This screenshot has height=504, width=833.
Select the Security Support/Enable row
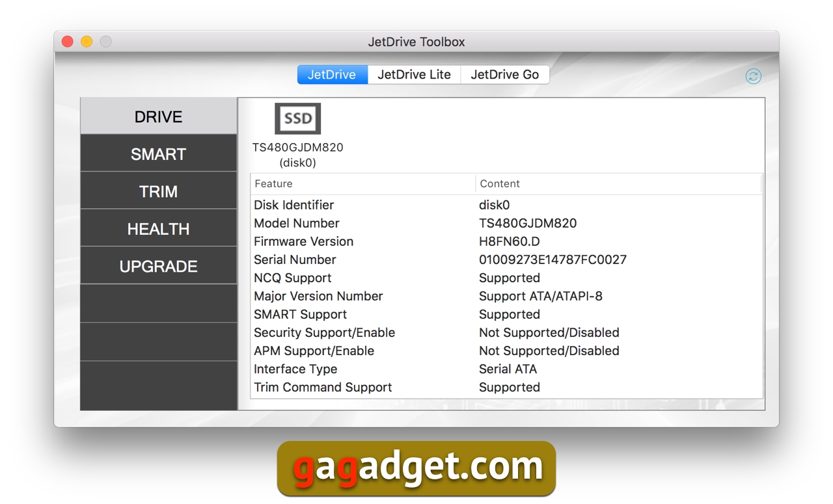(x=506, y=332)
